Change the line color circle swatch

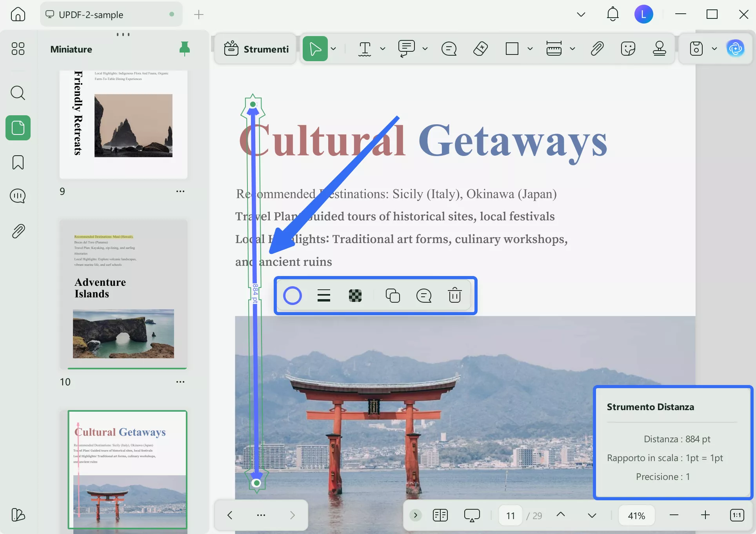click(x=293, y=296)
